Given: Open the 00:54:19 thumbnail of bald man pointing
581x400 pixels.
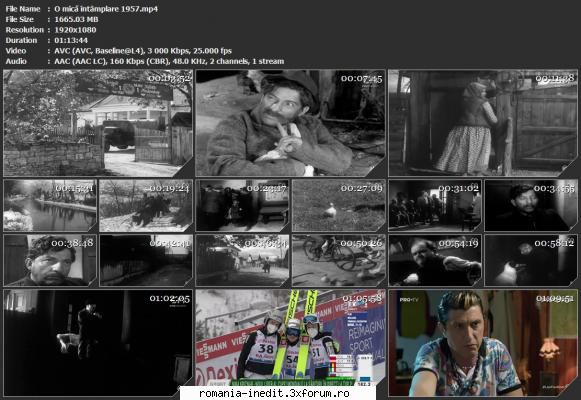Looking at the screenshot, I should [435, 260].
